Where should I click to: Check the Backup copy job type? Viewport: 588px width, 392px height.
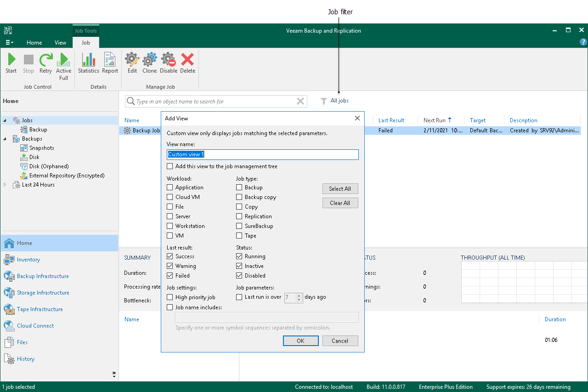point(239,197)
